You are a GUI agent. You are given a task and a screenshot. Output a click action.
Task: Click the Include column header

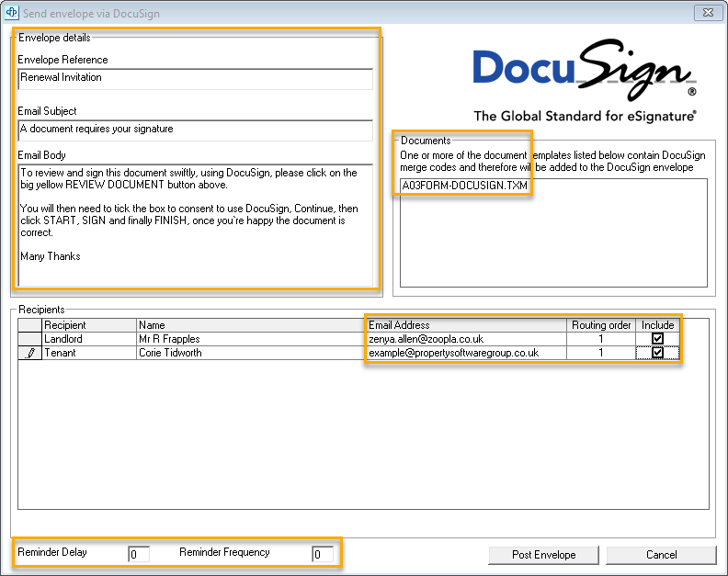click(657, 325)
